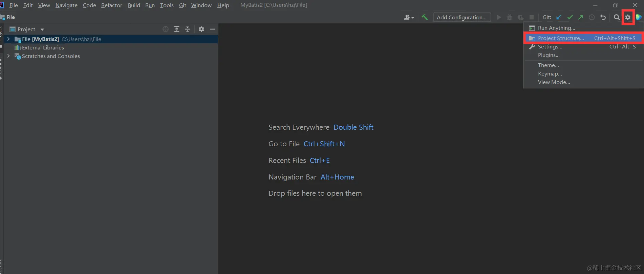Viewport: 644px width, 274px height.
Task: Expand the Scratches and Consoles node
Action: (8, 56)
